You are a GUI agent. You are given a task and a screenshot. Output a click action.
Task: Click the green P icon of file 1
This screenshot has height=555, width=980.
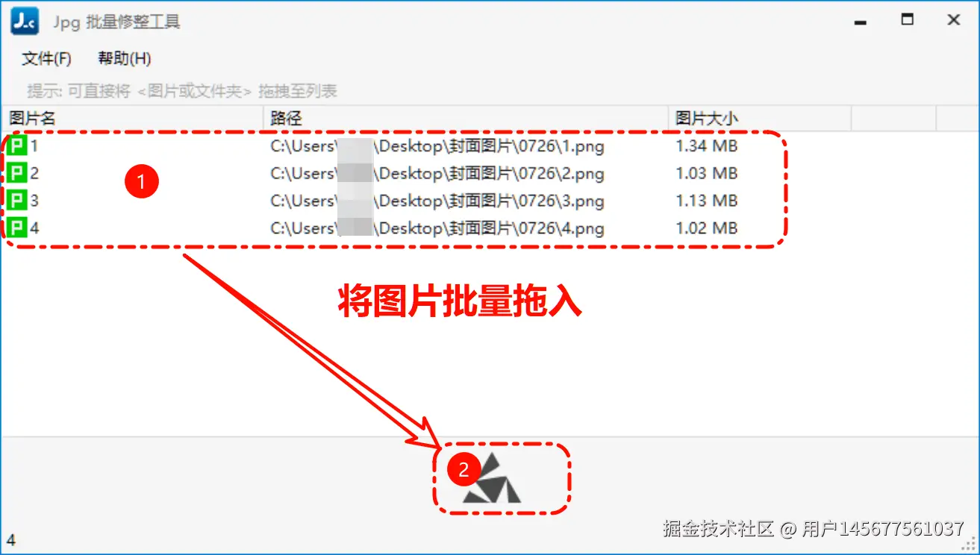pyautogui.click(x=17, y=146)
